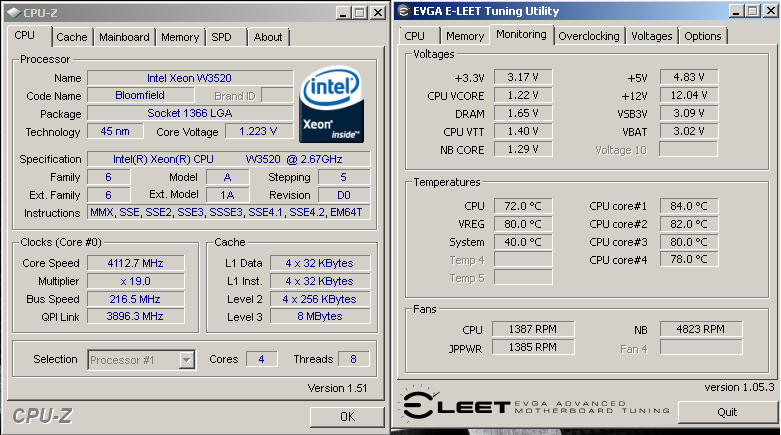Click the QPI Link value 3896.3 MHz
The image size is (781, 435).
coord(135,316)
